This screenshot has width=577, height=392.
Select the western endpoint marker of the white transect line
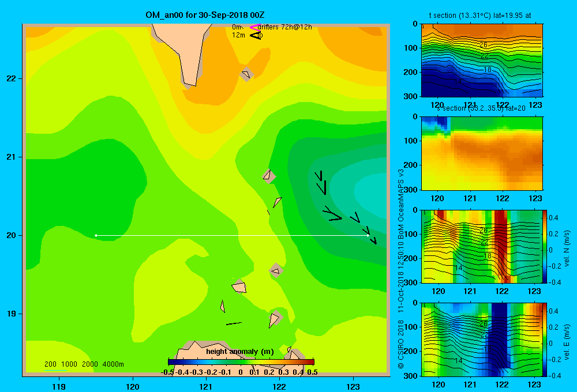[x=96, y=235]
